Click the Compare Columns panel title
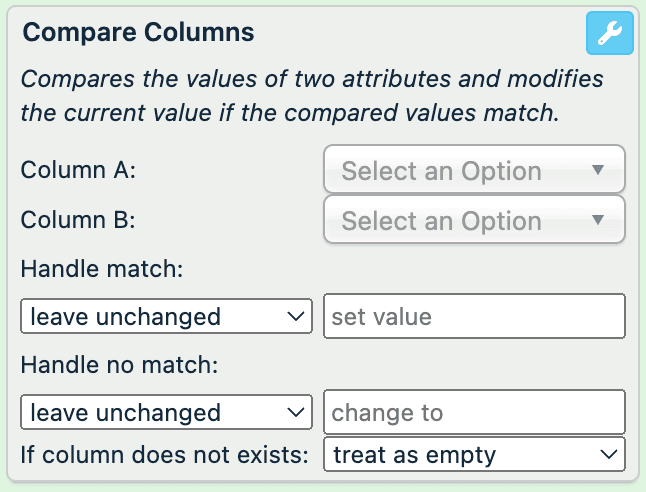The height and width of the screenshot is (492, 646). 138,32
